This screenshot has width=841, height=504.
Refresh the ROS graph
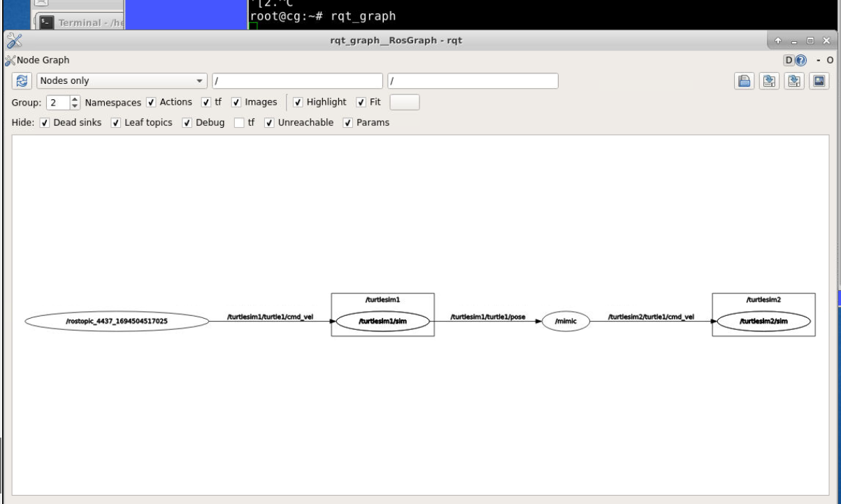pyautogui.click(x=22, y=80)
